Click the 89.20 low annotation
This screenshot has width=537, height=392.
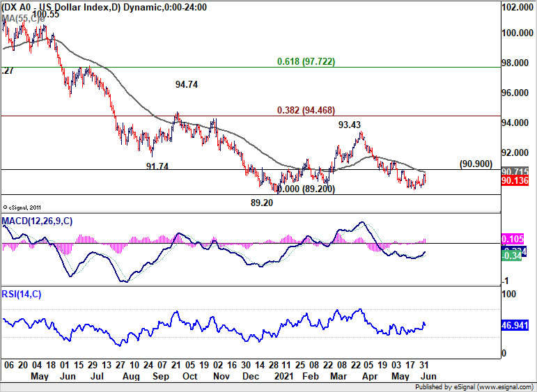pyautogui.click(x=262, y=203)
